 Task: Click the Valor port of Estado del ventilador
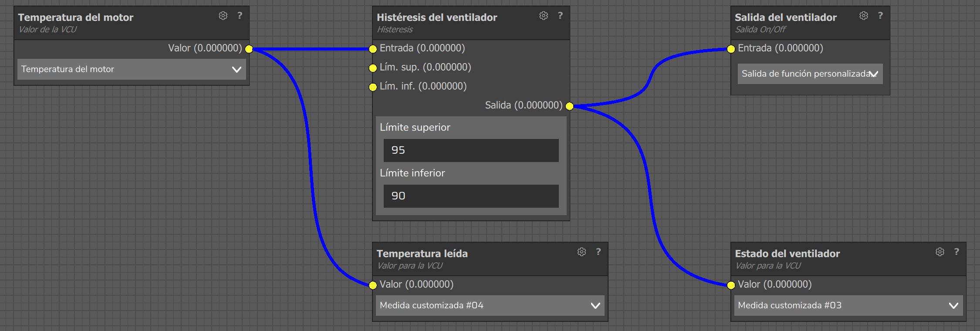(x=731, y=285)
